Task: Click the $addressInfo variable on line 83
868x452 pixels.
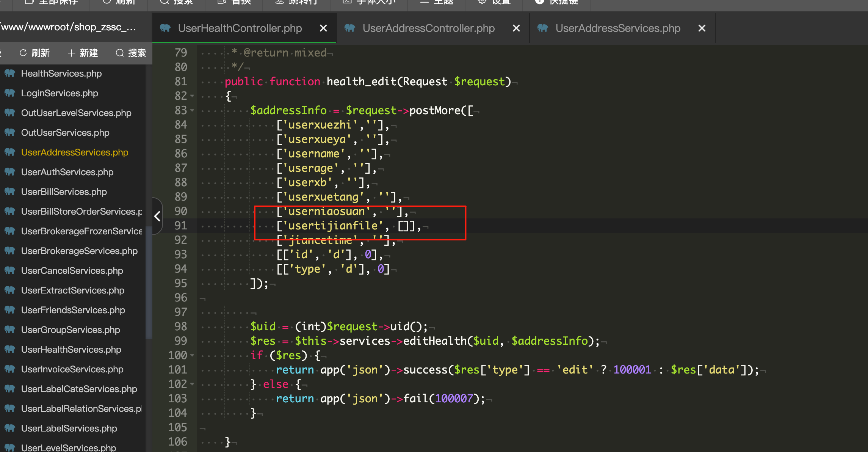Action: click(288, 110)
